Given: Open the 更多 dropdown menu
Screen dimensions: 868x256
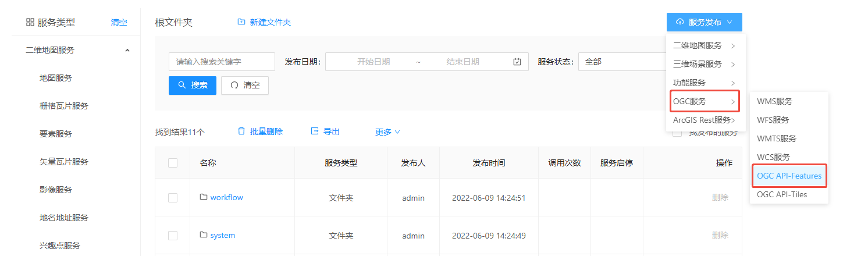Looking at the screenshot, I should 387,132.
